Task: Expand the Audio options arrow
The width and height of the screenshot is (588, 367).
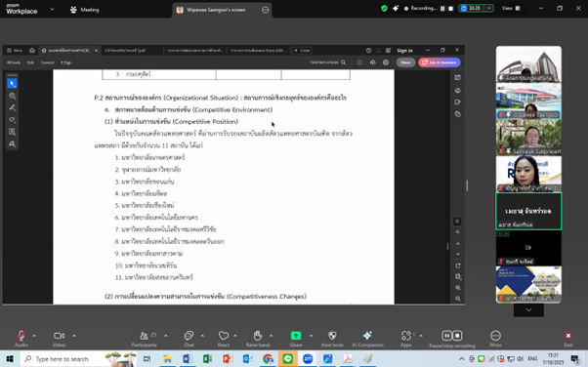Action: (34, 336)
